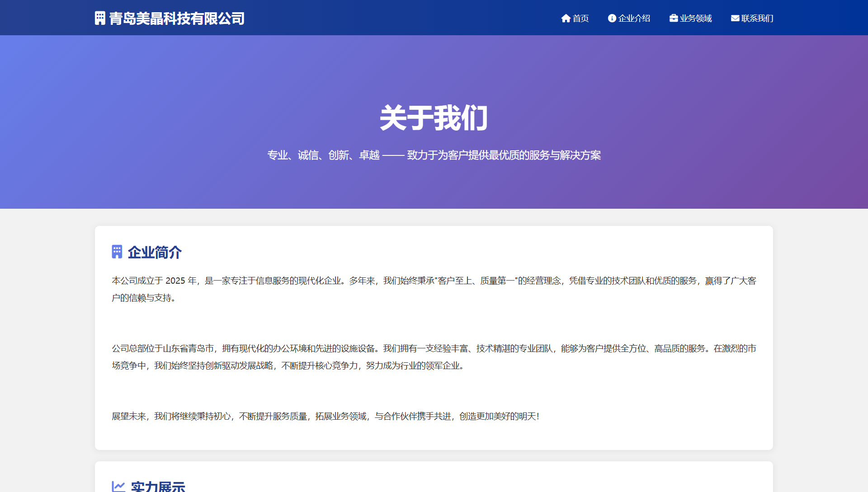The width and height of the screenshot is (868, 492).
Task: Click the 青岛美晶科技有限公司 company name
Action: pos(177,18)
